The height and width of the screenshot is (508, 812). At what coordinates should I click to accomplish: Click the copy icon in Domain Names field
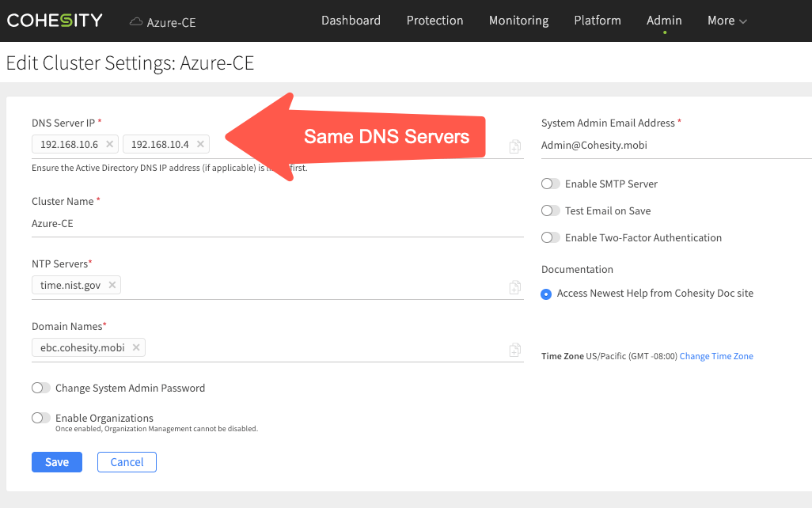pyautogui.click(x=515, y=349)
